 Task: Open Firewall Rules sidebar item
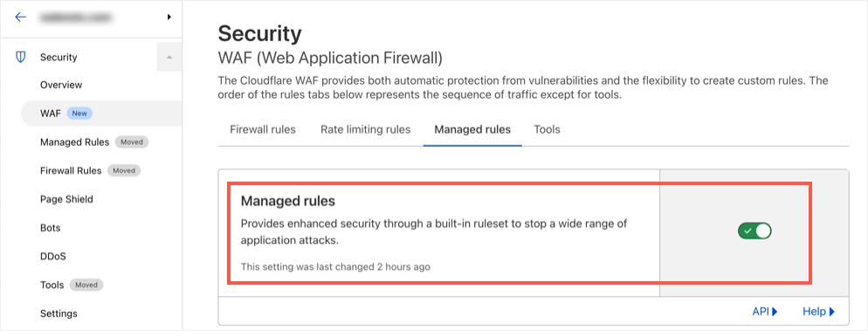[71, 170]
